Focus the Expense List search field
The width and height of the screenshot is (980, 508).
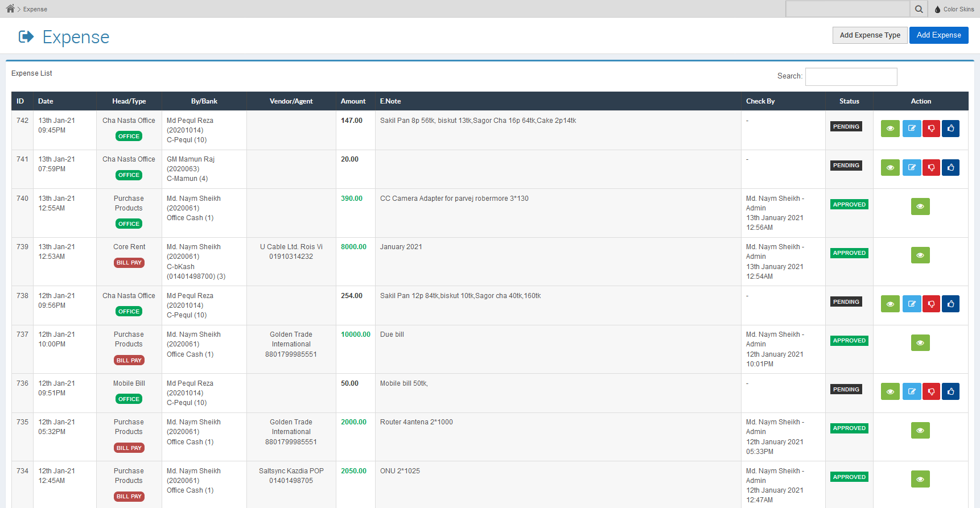(851, 77)
